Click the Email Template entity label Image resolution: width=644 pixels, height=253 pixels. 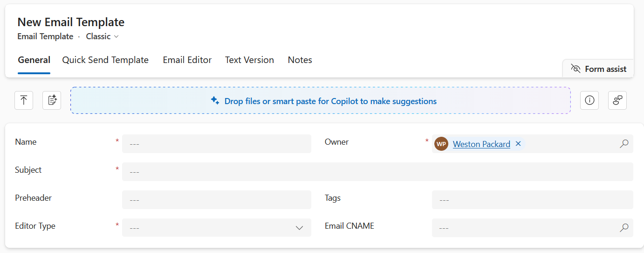tap(45, 36)
